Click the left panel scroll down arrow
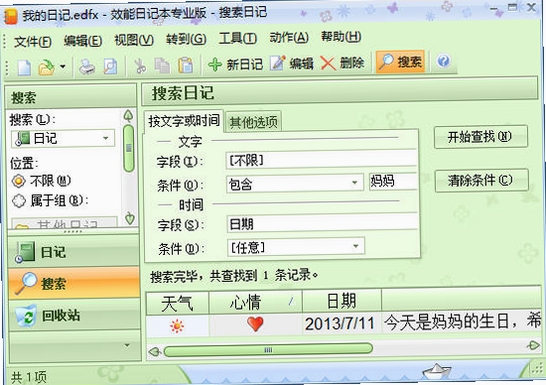546x385 pixels. [x=130, y=218]
